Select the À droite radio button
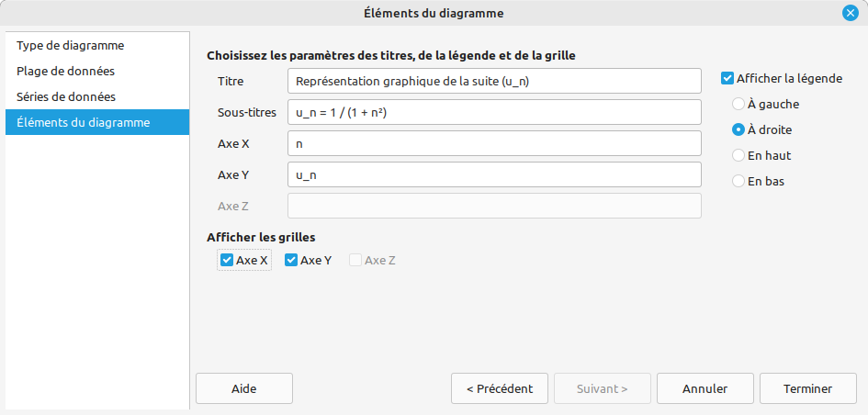868x415 pixels. (738, 130)
